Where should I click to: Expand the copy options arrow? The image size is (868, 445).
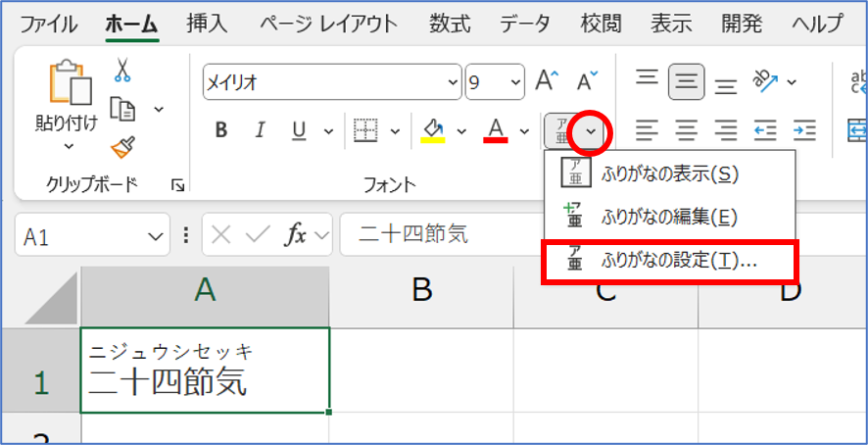159,109
